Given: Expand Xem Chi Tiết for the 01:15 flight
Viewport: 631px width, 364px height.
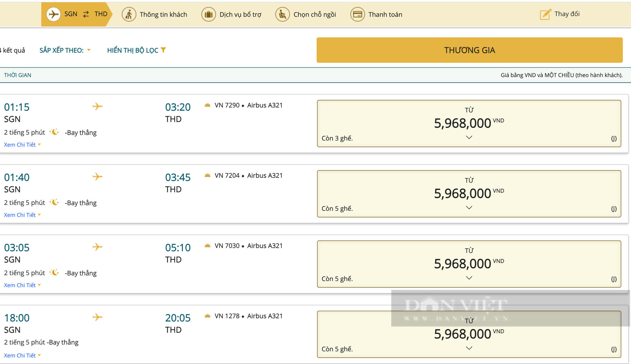Looking at the screenshot, I should click(x=22, y=145).
